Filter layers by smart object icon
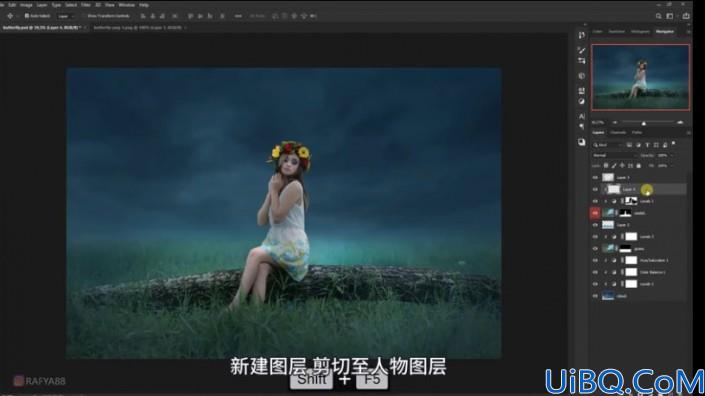The image size is (705, 396). [x=665, y=145]
